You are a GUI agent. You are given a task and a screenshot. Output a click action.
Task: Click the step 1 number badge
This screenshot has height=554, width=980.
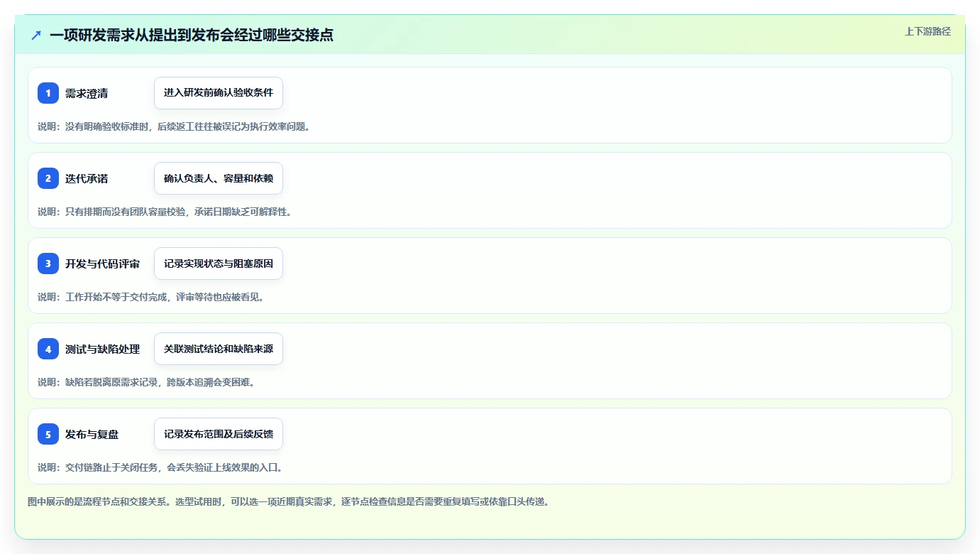coord(48,93)
